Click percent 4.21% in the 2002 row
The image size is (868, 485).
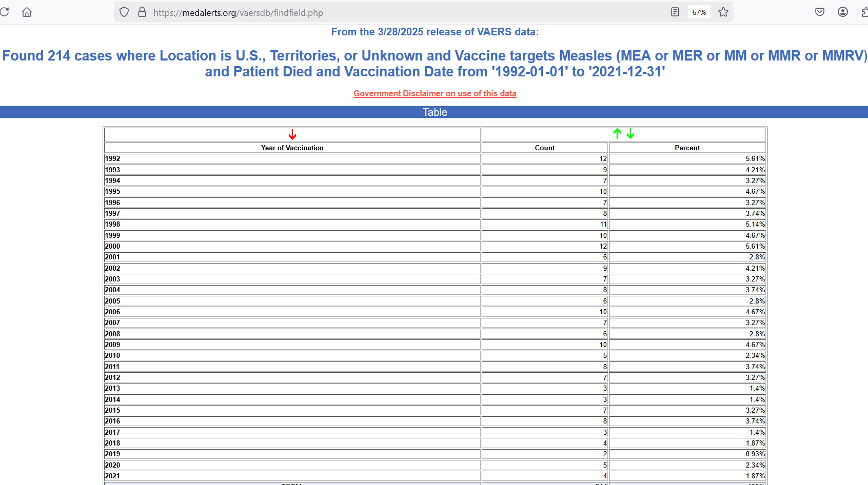tap(755, 268)
